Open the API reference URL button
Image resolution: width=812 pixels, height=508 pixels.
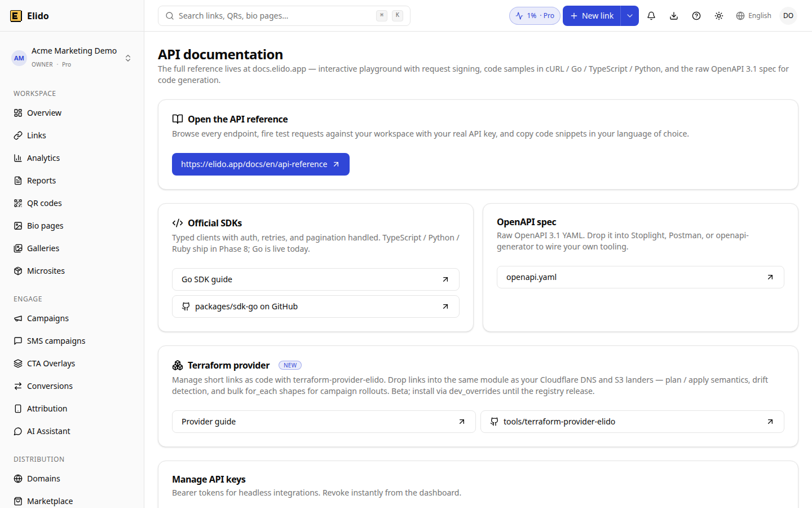[261, 164]
